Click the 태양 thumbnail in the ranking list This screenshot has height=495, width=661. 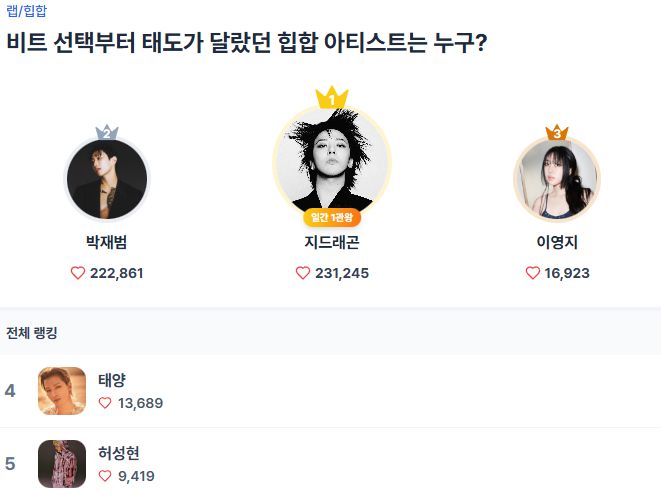(x=62, y=391)
